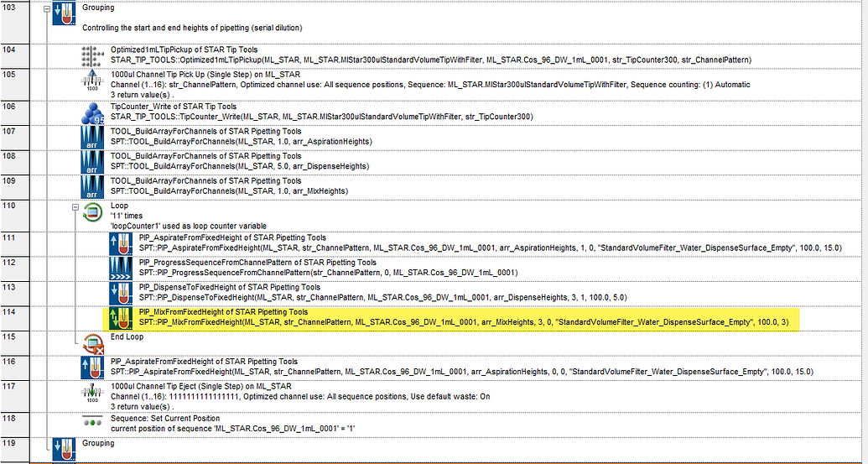Click the PIP_AspirateFromFixedHeight icon on line 111
The image size is (868, 464).
coord(122,244)
